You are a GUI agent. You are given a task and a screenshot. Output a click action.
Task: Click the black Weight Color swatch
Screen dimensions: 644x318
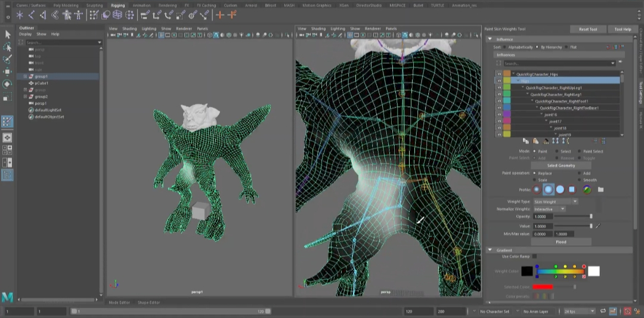click(x=527, y=271)
